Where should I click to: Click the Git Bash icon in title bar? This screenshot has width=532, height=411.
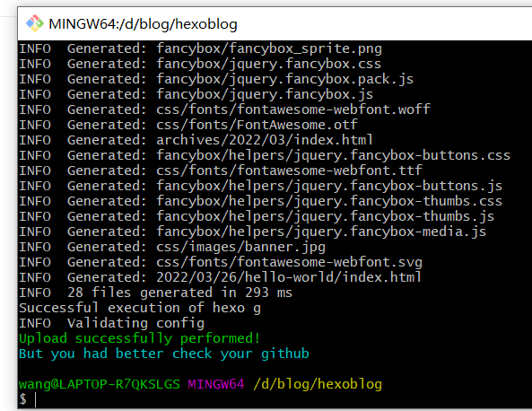tap(35, 23)
